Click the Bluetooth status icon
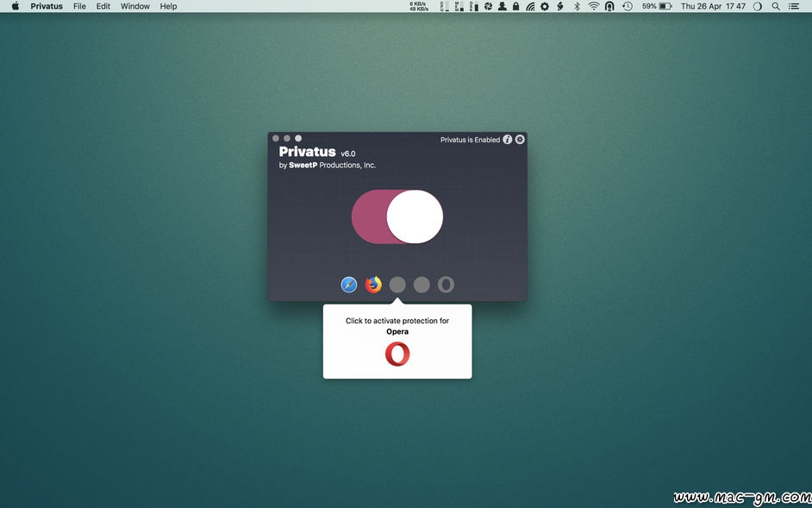812x508 pixels. coord(577,6)
